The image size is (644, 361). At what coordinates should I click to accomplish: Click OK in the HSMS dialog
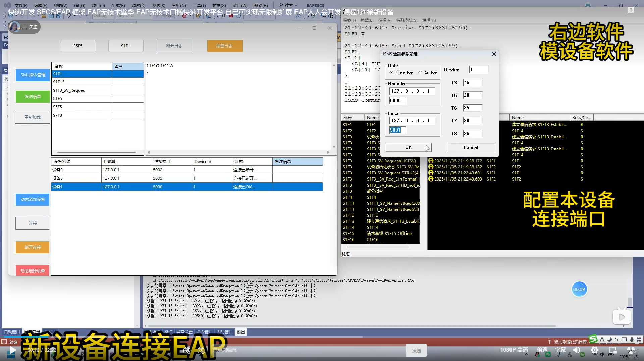408,147
